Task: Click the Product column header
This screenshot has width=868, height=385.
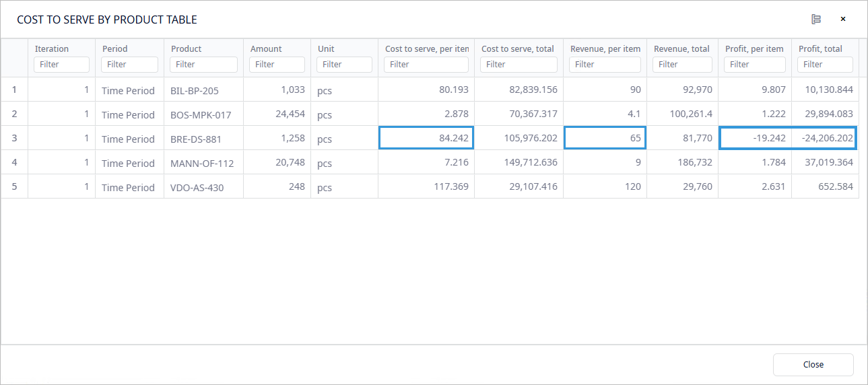Action: (187, 49)
